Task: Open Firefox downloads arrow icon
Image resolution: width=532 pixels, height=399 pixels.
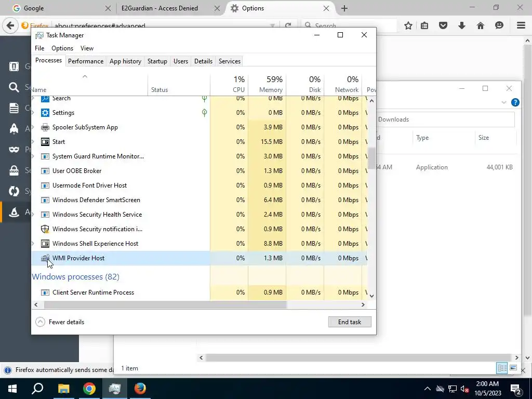Action: pyautogui.click(x=462, y=25)
